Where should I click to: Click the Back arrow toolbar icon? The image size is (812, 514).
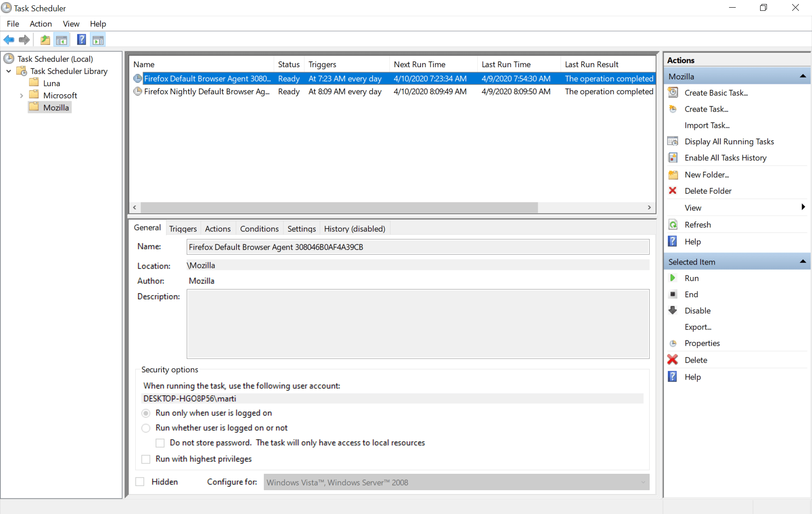pos(9,40)
